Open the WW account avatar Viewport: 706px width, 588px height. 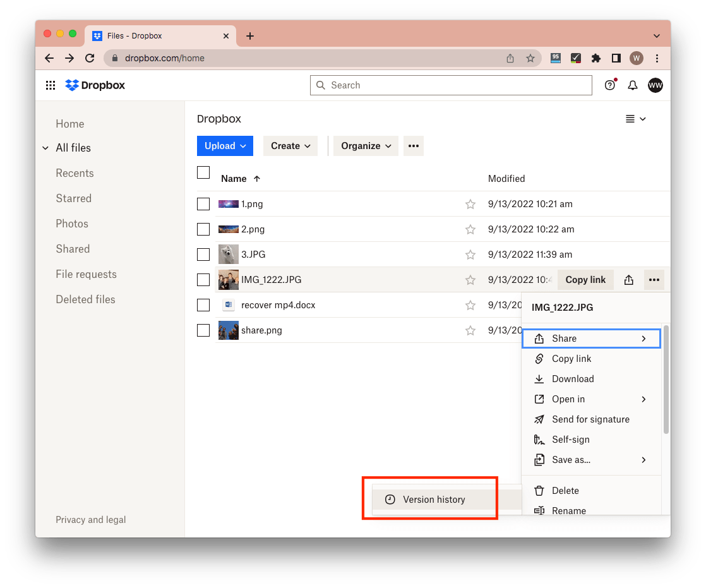(x=655, y=85)
